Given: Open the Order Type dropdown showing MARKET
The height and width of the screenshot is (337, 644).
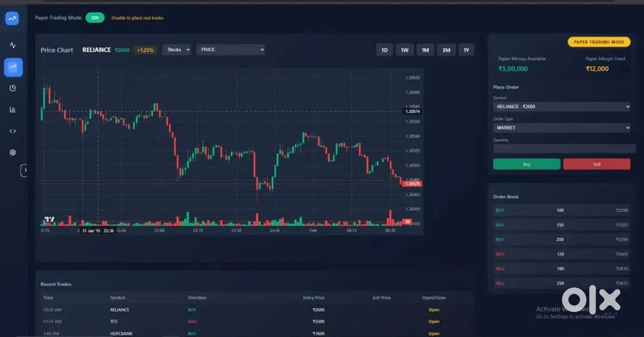Looking at the screenshot, I should [562, 128].
